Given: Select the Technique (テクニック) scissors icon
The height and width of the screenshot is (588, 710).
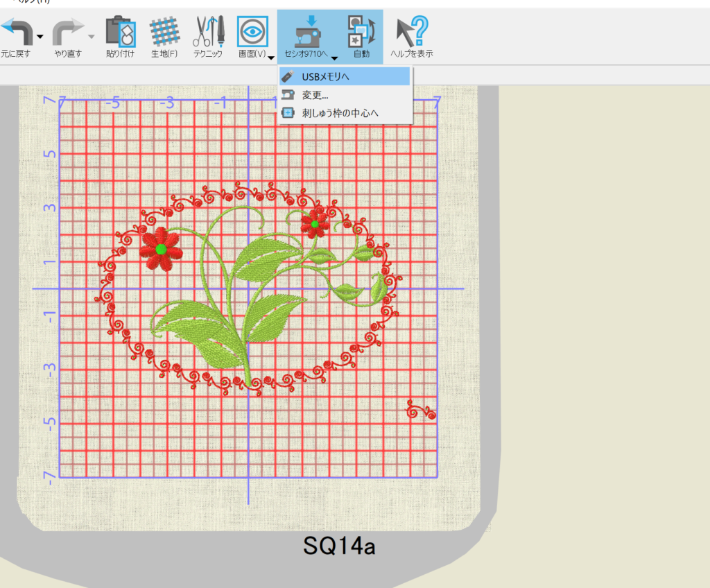Looking at the screenshot, I should tap(207, 31).
